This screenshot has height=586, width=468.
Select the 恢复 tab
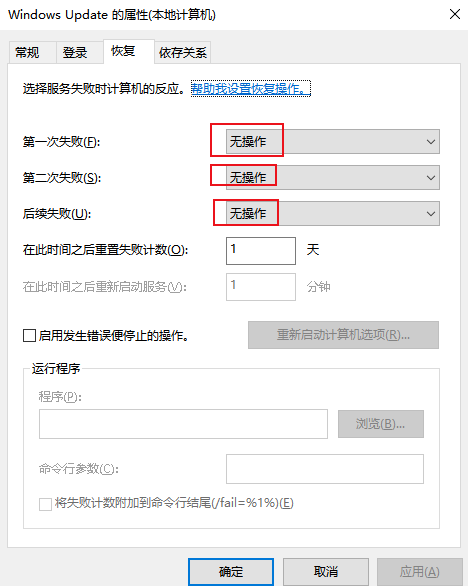pos(123,51)
